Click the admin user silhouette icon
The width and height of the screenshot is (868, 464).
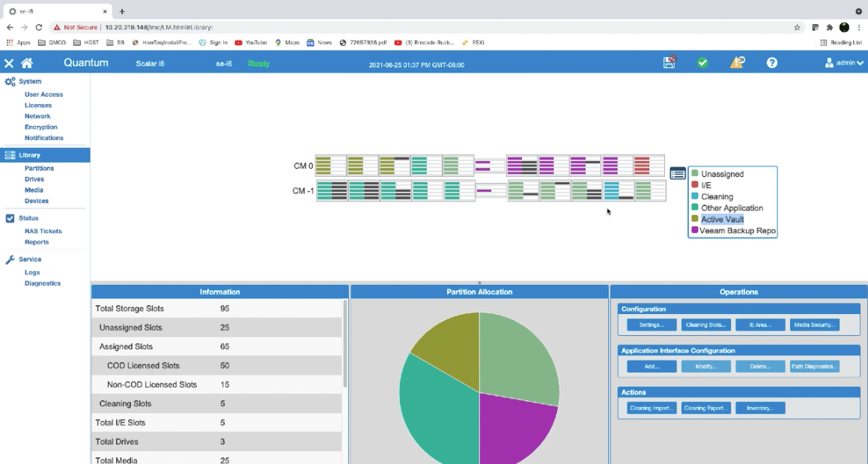[x=829, y=63]
